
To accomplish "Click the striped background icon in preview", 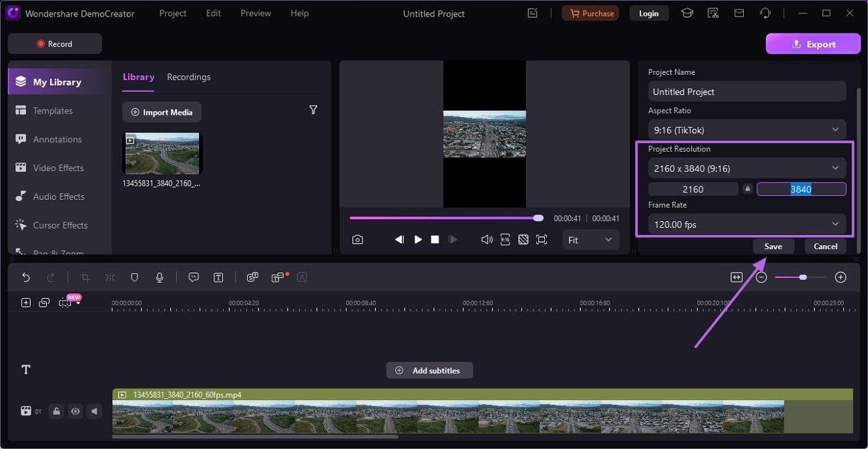I will [523, 239].
